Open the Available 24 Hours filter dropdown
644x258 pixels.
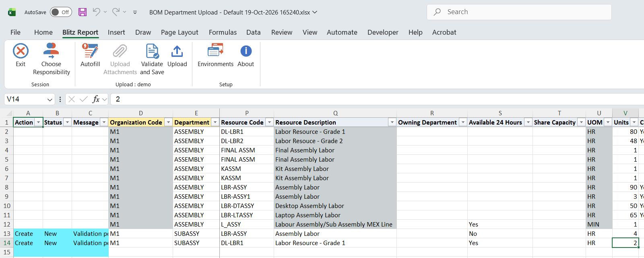528,122
